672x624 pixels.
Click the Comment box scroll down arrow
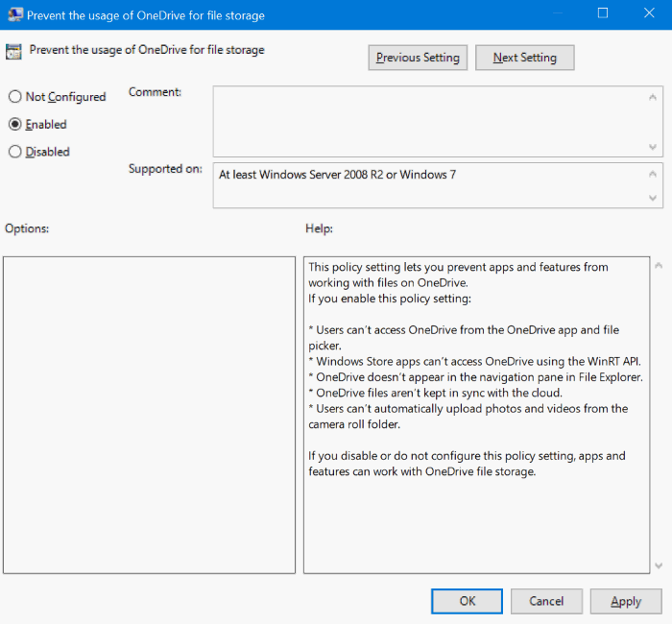[652, 147]
